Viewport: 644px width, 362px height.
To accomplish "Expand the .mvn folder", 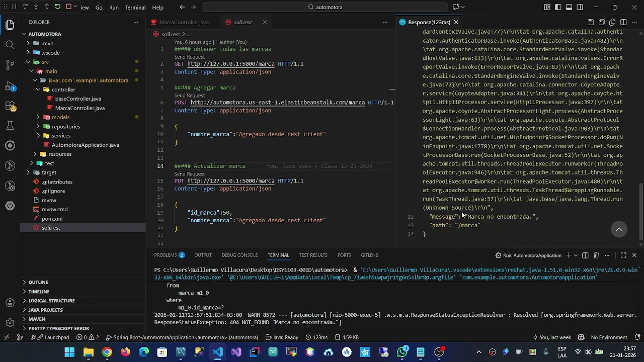I will pos(29,43).
